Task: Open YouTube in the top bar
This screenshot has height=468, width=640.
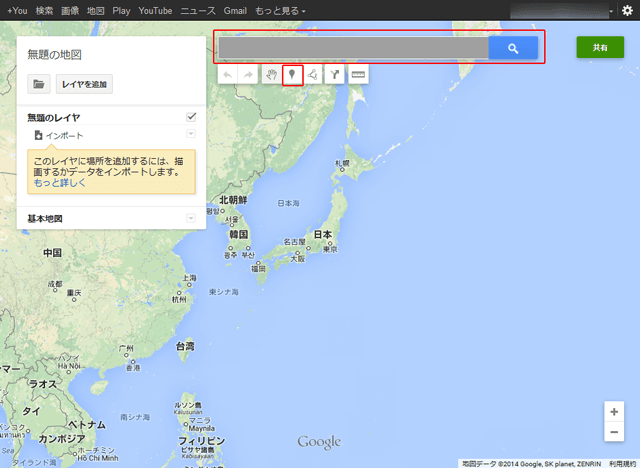Action: pos(155,11)
